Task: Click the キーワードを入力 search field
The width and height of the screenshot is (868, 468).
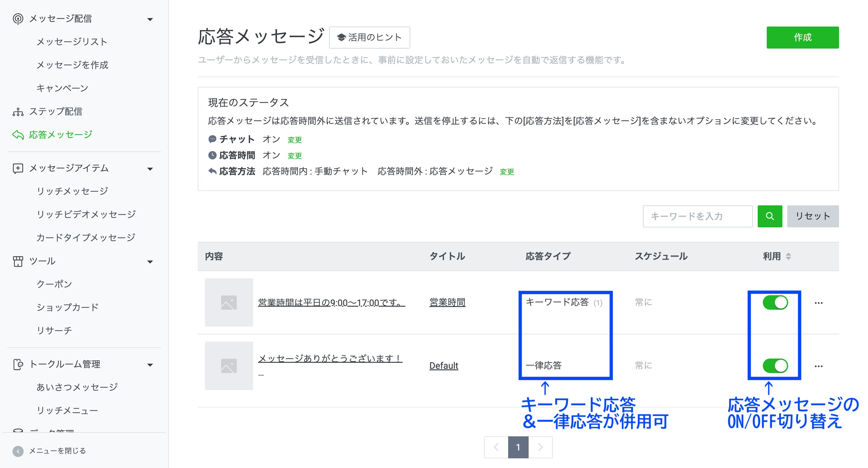Action: (697, 216)
